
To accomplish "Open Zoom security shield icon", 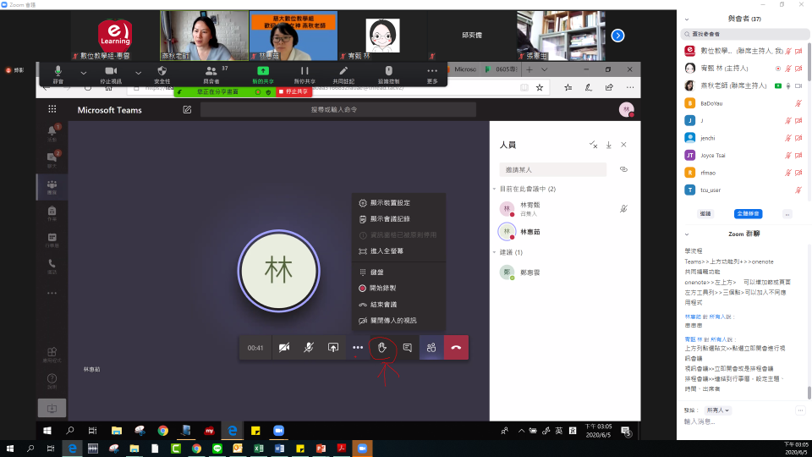I will (x=162, y=72).
